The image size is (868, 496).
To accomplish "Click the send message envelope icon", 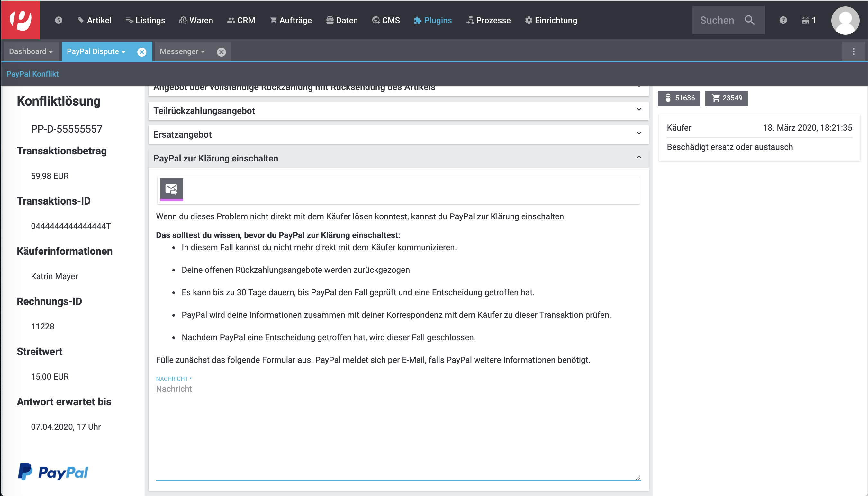I will point(171,189).
